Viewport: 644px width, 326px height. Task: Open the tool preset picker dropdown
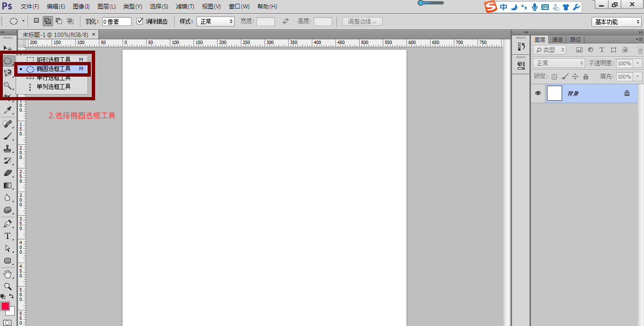[x=23, y=21]
